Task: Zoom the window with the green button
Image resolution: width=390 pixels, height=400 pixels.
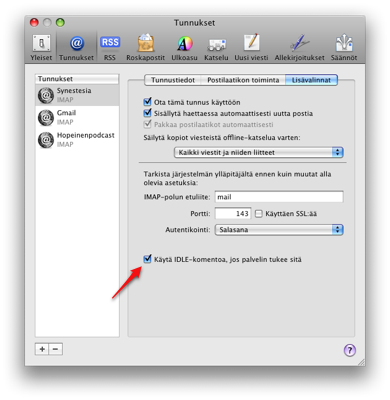Action: point(60,23)
